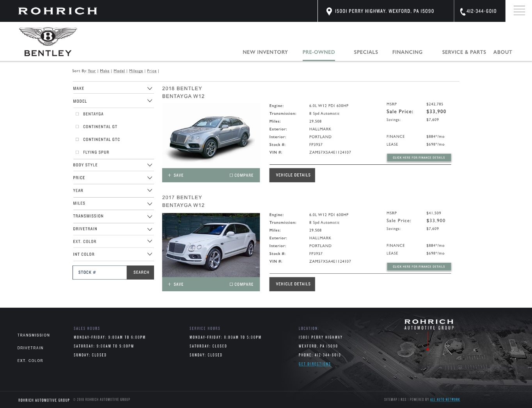Open the Sitemap footer link
Screen dimensions: 532x408
(390, 399)
